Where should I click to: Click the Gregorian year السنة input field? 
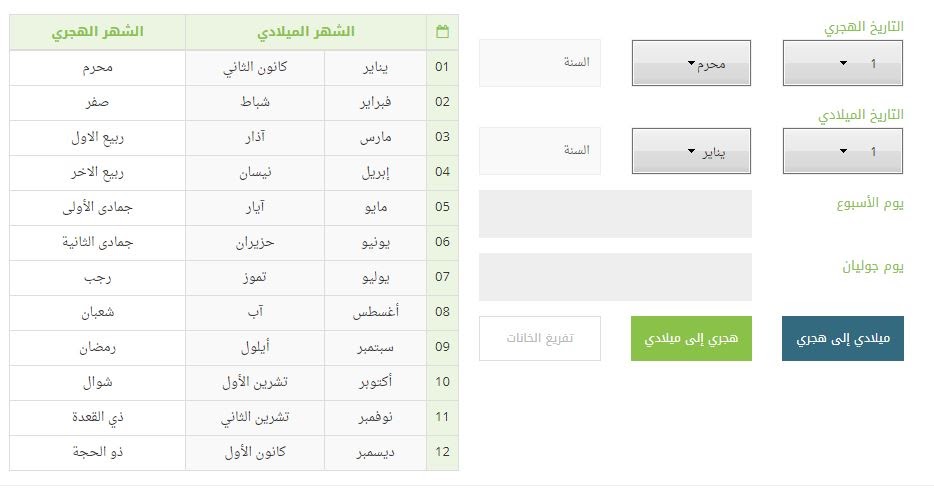540,151
